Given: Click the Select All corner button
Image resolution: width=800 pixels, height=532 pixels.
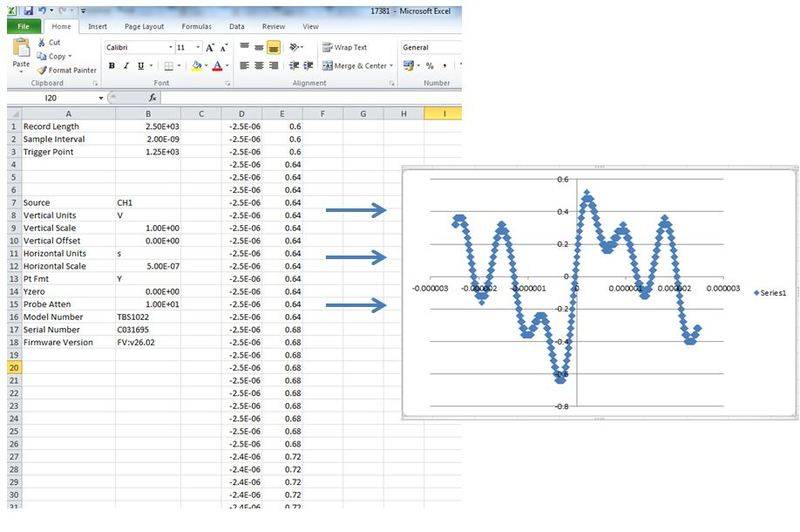Looking at the screenshot, I should click(14, 114).
